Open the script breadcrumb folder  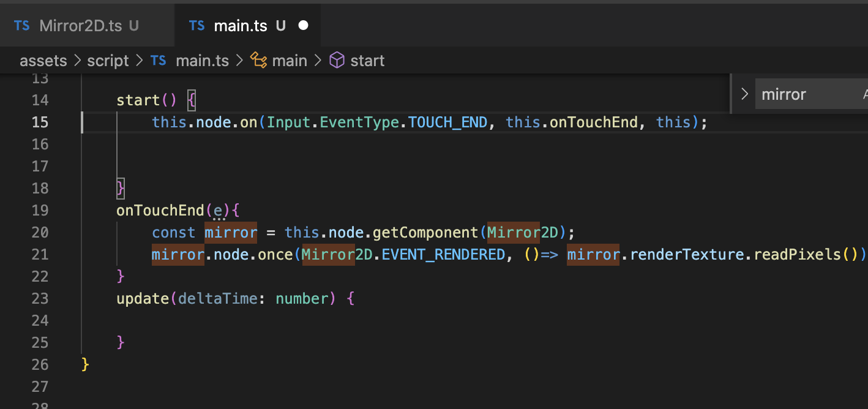[x=108, y=61]
